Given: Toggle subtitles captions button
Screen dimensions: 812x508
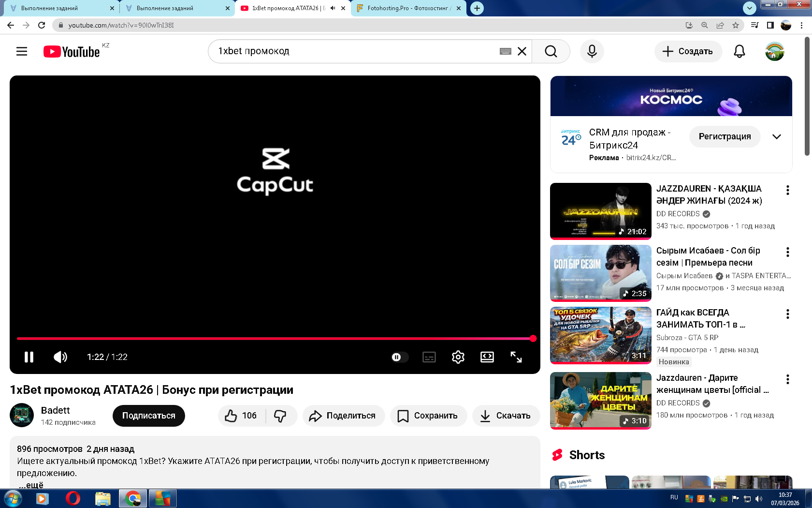Looking at the screenshot, I should click(429, 357).
